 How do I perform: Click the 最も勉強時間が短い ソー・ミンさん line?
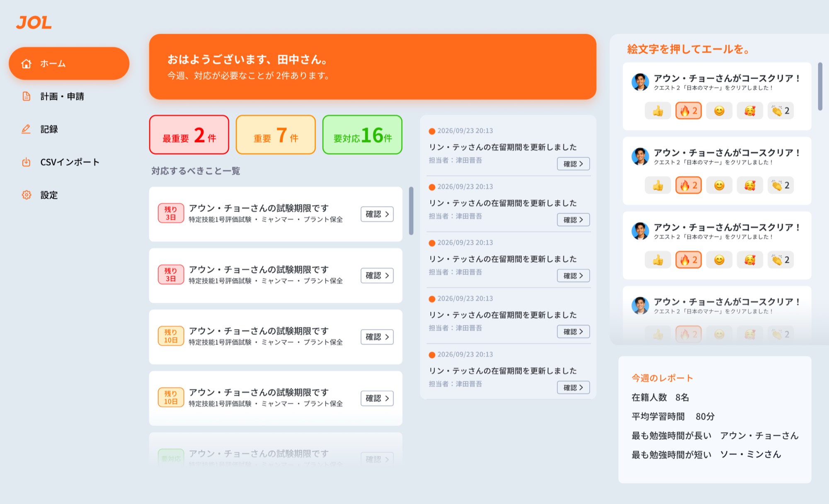(706, 455)
